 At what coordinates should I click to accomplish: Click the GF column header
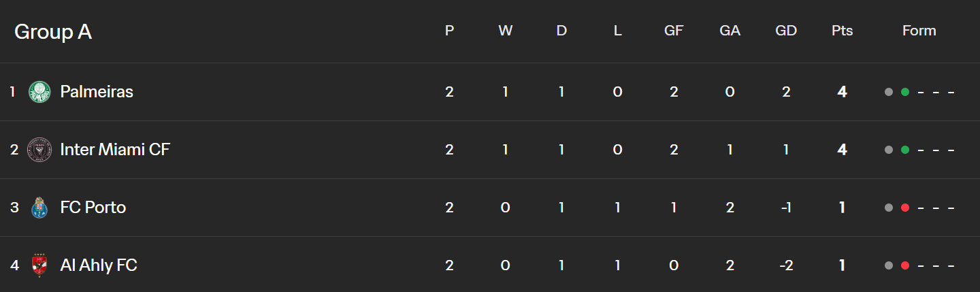click(x=674, y=31)
